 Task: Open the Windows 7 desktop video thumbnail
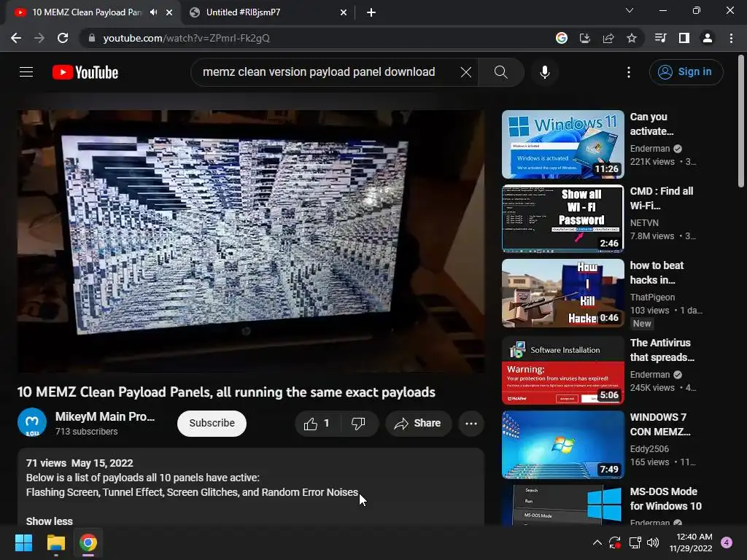pos(562,445)
